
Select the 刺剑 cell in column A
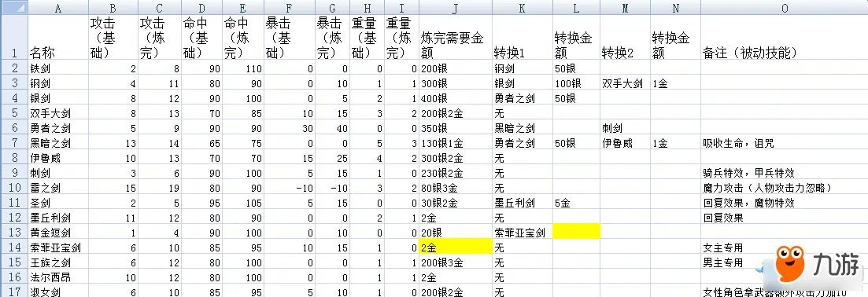pos(57,174)
